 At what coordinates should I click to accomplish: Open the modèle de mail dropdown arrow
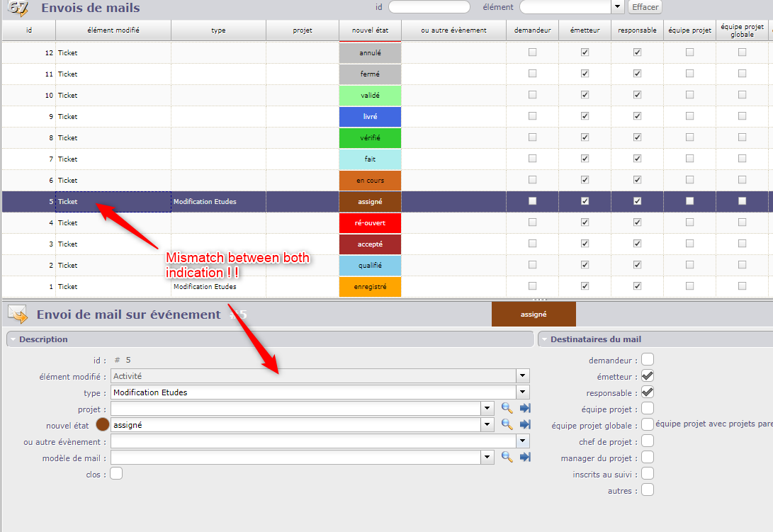click(x=487, y=457)
